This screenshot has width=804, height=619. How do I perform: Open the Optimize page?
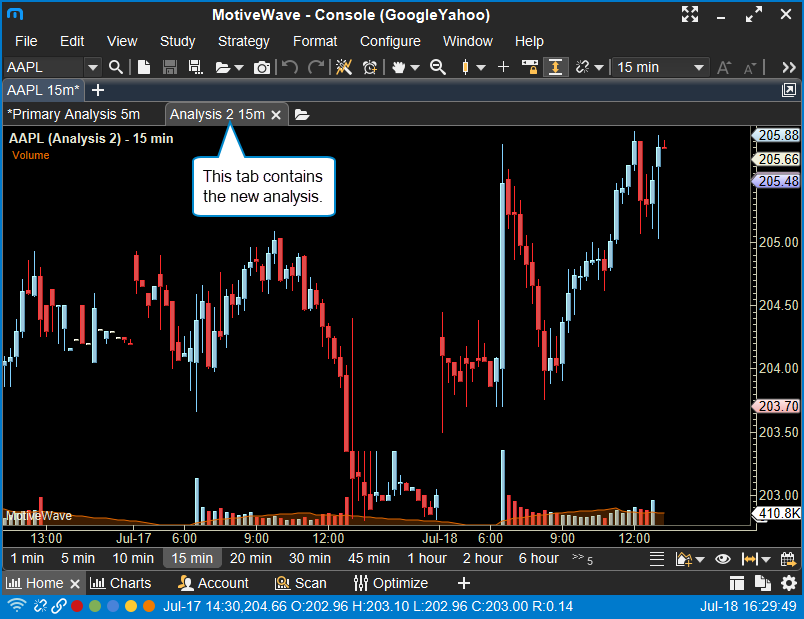point(391,583)
